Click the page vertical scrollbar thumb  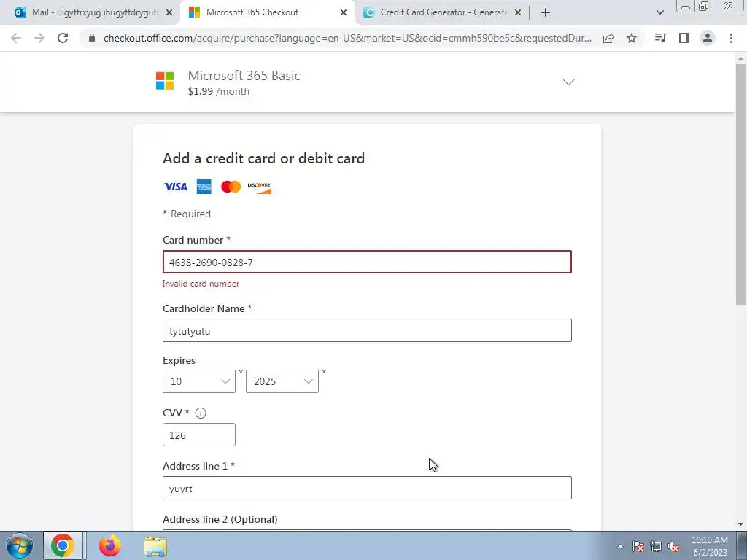click(x=740, y=184)
